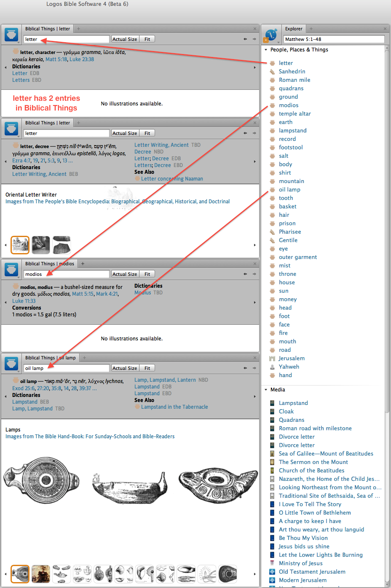Click the place icon beside Jerusalem
Viewport: 391px width, 588px height.
pyautogui.click(x=272, y=359)
